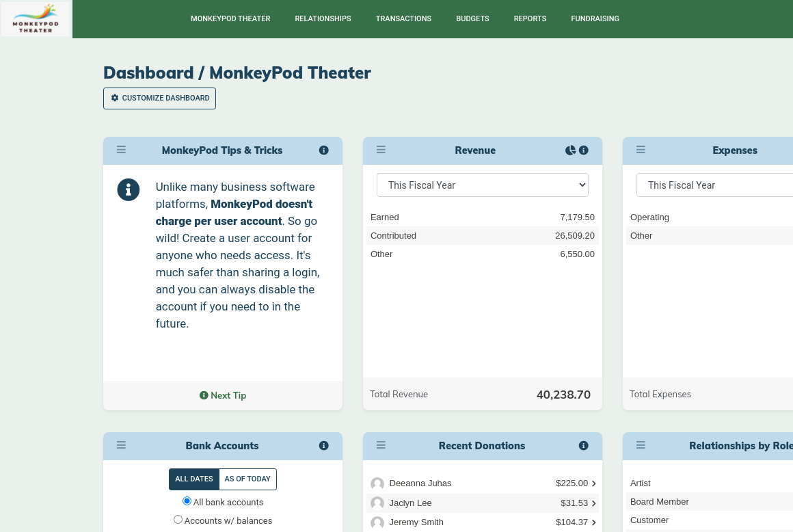
Task: Open the MonkeyPod Theater menu
Action: click(230, 18)
